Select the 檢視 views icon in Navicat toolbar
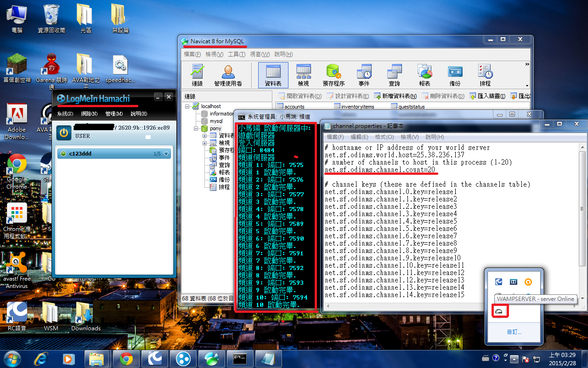The height and width of the screenshot is (368, 588). (x=303, y=75)
